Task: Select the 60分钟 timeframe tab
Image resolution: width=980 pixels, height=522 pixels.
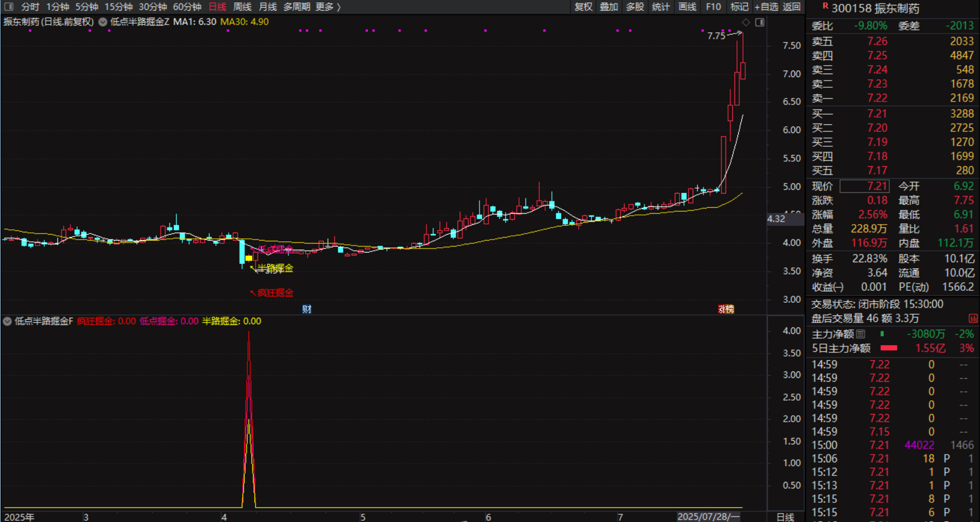Action: [187, 7]
